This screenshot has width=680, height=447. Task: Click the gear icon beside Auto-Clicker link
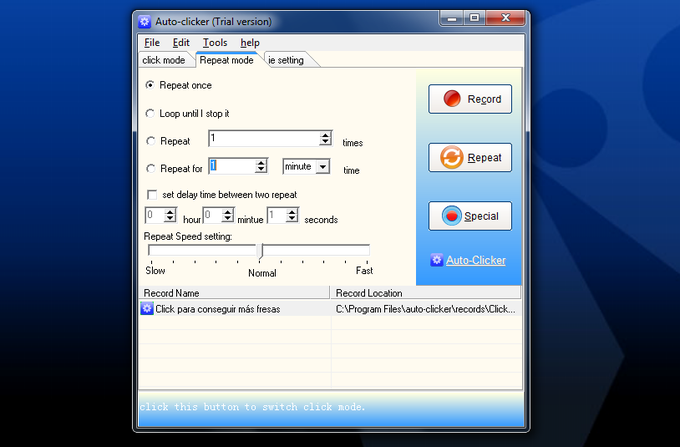437,260
